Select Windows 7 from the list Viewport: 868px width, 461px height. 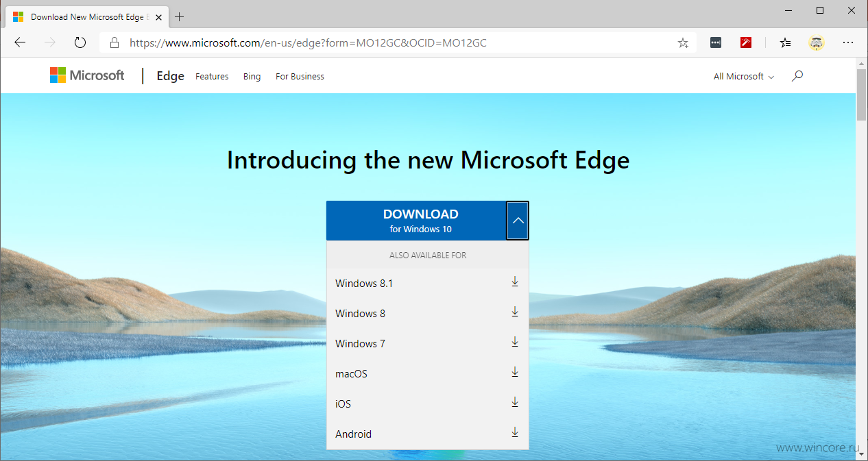[427, 343]
